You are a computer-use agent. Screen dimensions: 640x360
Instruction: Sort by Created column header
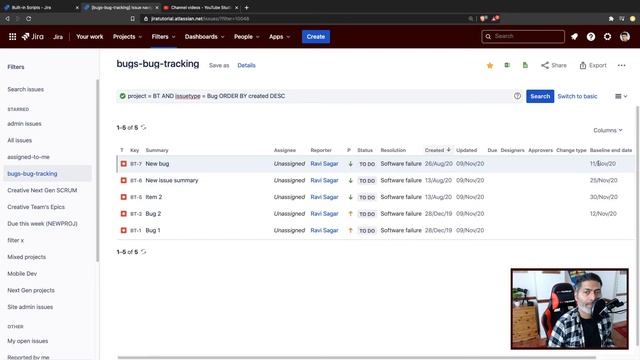438,150
